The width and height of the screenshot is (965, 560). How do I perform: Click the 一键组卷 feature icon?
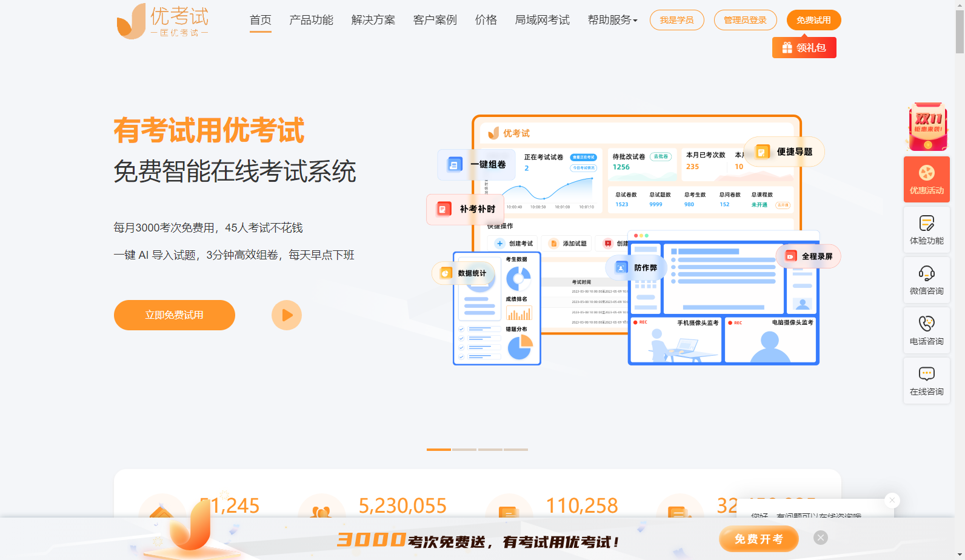(x=476, y=164)
